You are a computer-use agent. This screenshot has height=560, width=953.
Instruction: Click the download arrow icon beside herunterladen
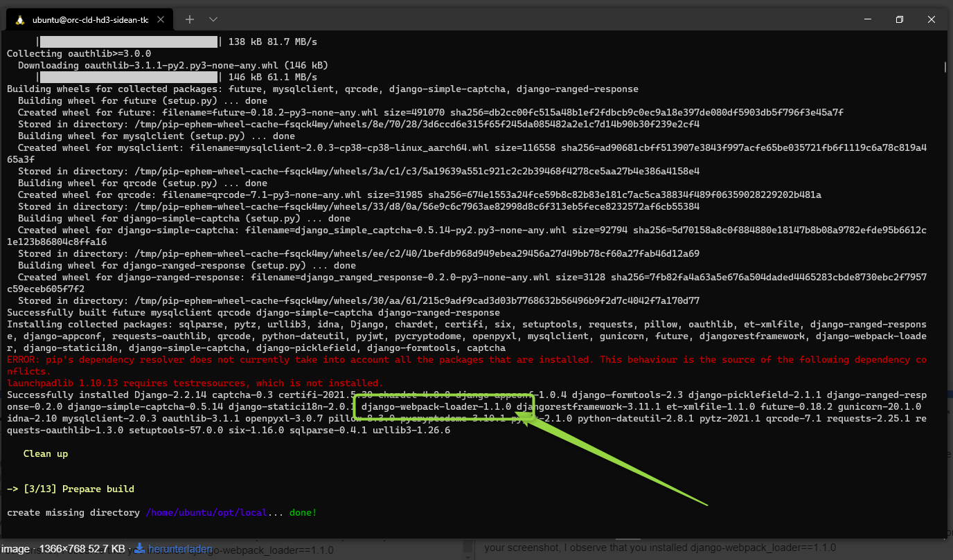pyautogui.click(x=139, y=549)
